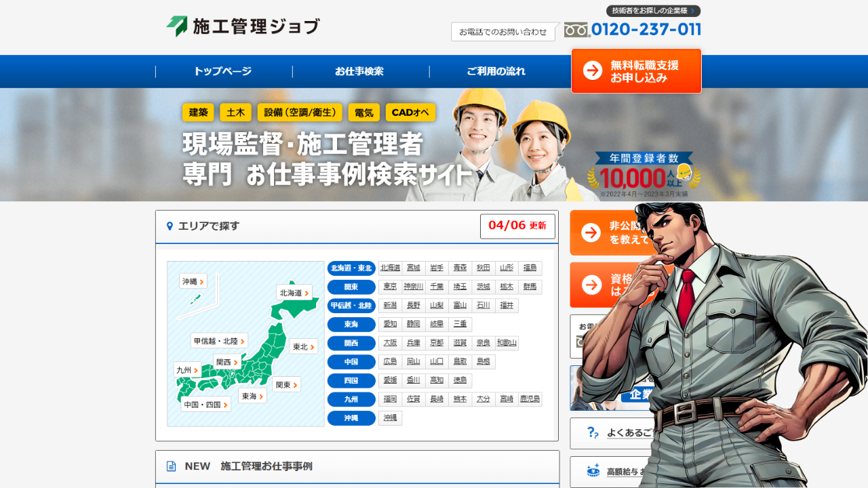Image resolution: width=868 pixels, height=488 pixels.
Task: Open the トップページ menu item
Action: [x=223, y=71]
